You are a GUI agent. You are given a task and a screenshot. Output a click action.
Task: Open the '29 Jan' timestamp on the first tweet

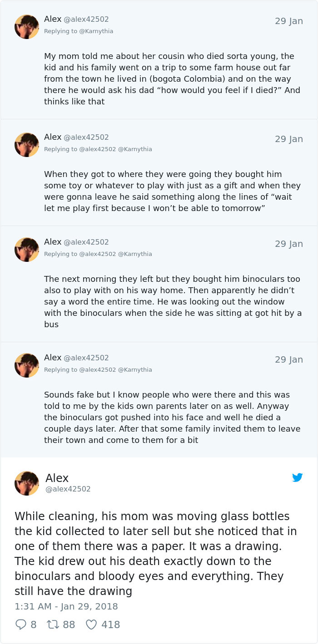tap(290, 21)
